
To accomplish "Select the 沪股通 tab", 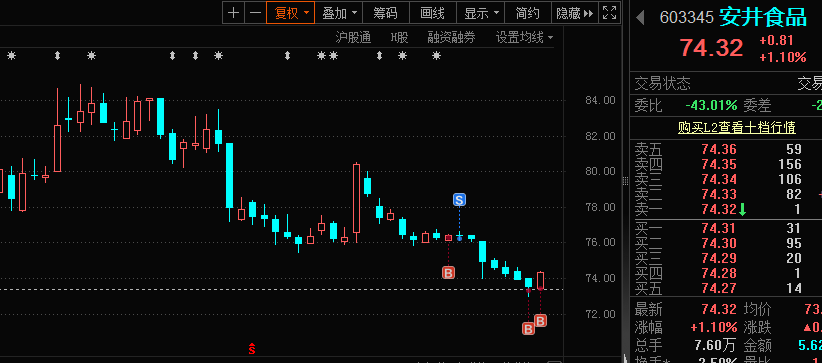I will click(x=353, y=37).
